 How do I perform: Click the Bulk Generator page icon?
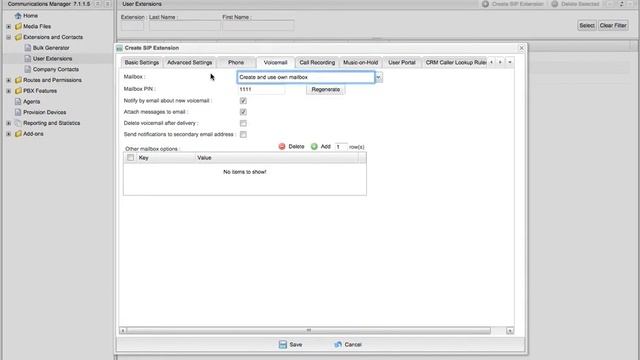pyautogui.click(x=28, y=48)
